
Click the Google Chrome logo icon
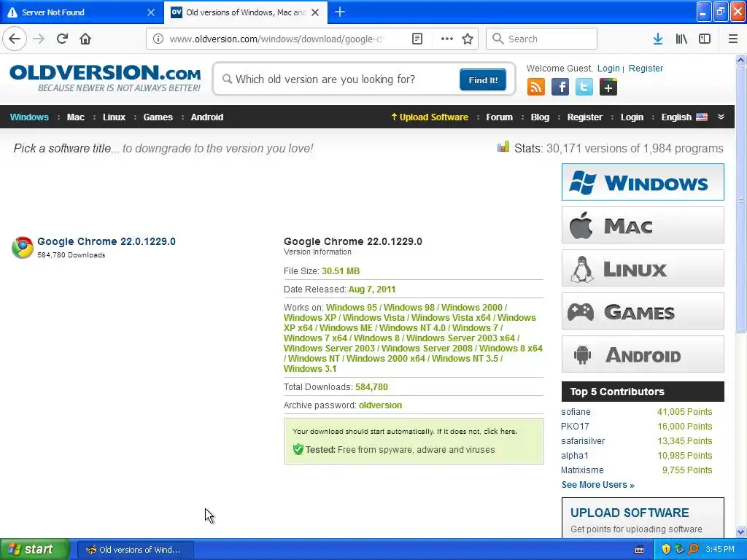(x=23, y=247)
